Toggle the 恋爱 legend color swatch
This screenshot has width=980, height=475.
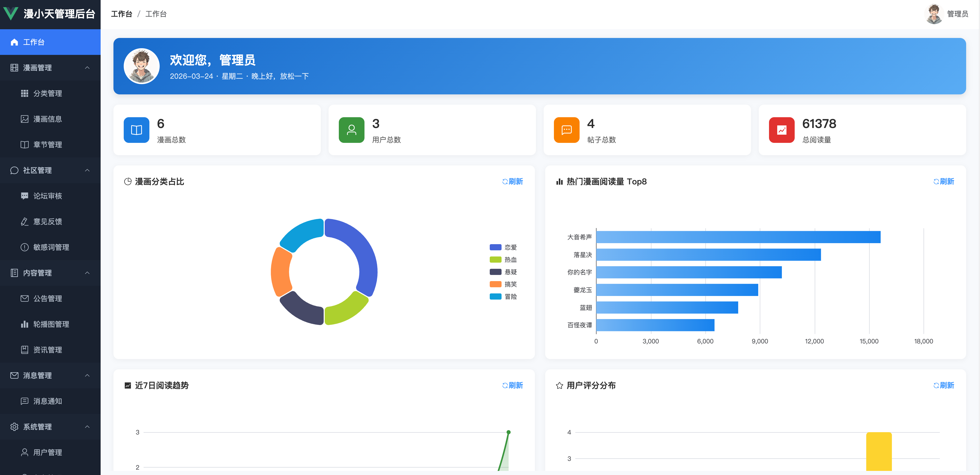click(495, 248)
